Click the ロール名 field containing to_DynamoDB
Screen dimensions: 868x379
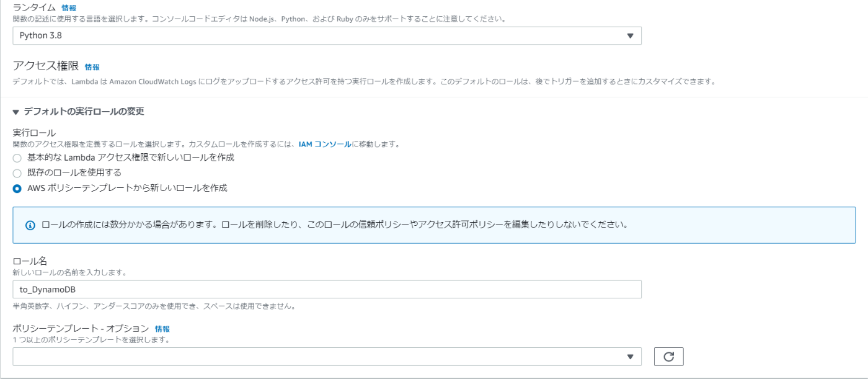point(327,290)
